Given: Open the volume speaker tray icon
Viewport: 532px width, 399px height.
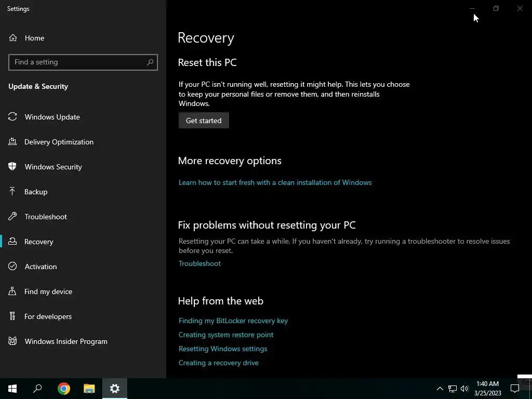Looking at the screenshot, I should click(x=464, y=389).
